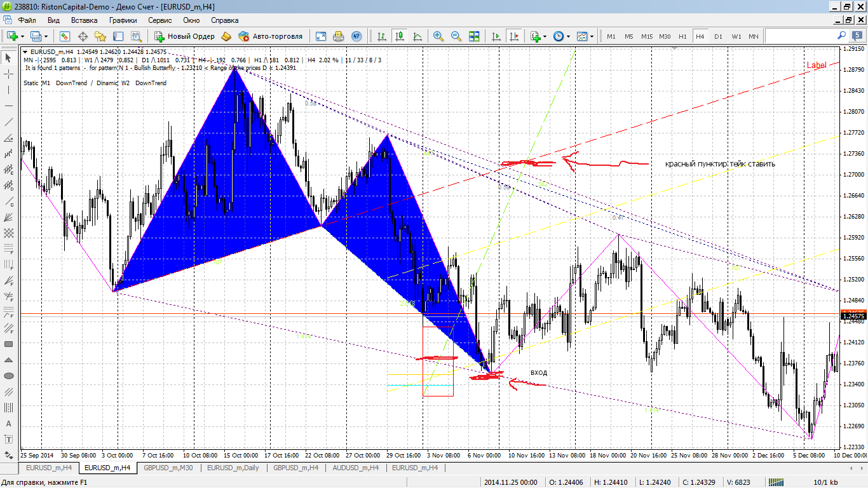Select the rectangle shape drawing tool

tap(9, 344)
